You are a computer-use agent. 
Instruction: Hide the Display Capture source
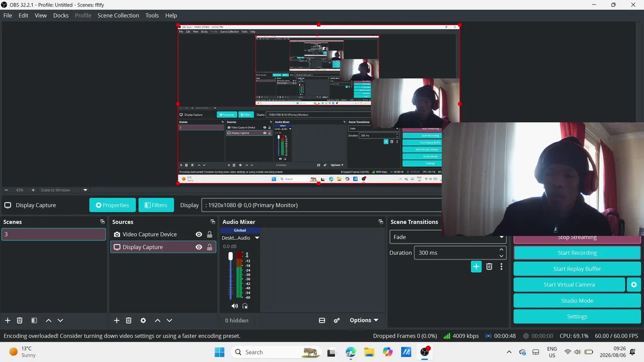pos(199,247)
